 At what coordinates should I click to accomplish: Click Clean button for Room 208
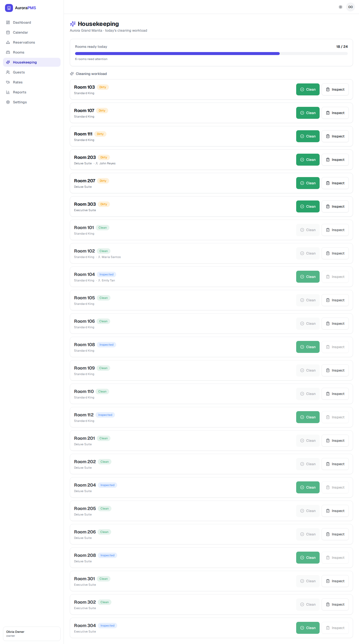[x=308, y=558]
